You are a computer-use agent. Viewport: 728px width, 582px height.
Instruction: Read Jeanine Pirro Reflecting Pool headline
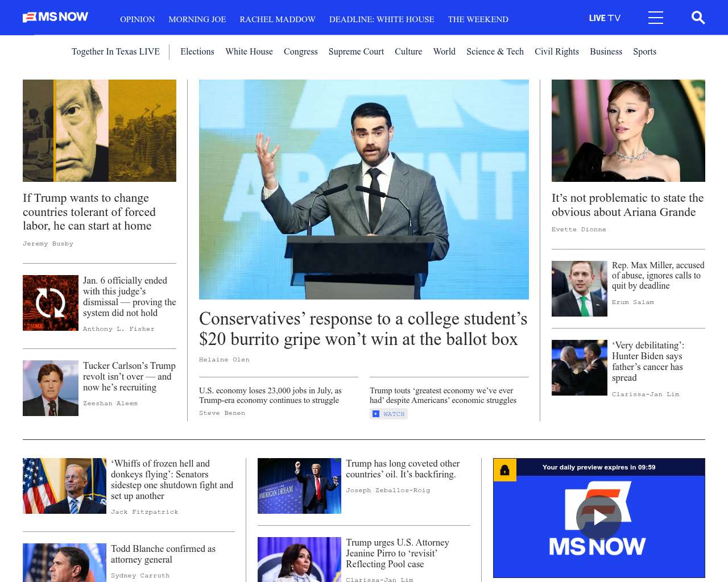coord(398,554)
